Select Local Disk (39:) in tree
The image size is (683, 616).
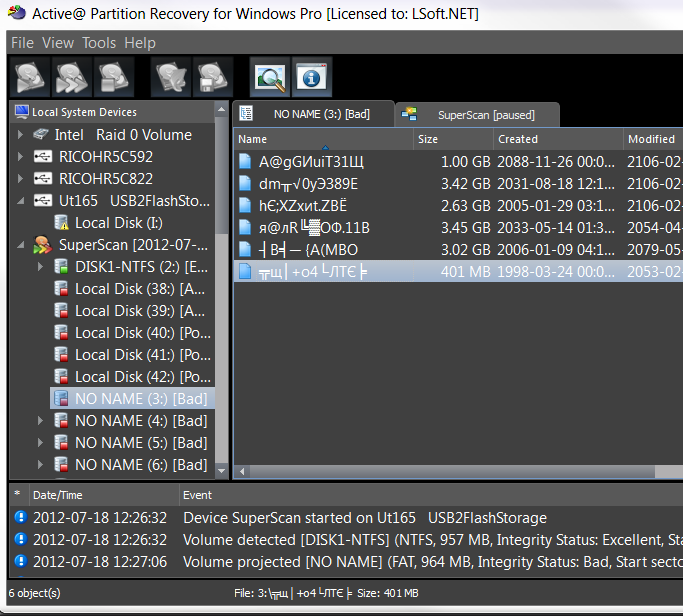click(x=132, y=311)
